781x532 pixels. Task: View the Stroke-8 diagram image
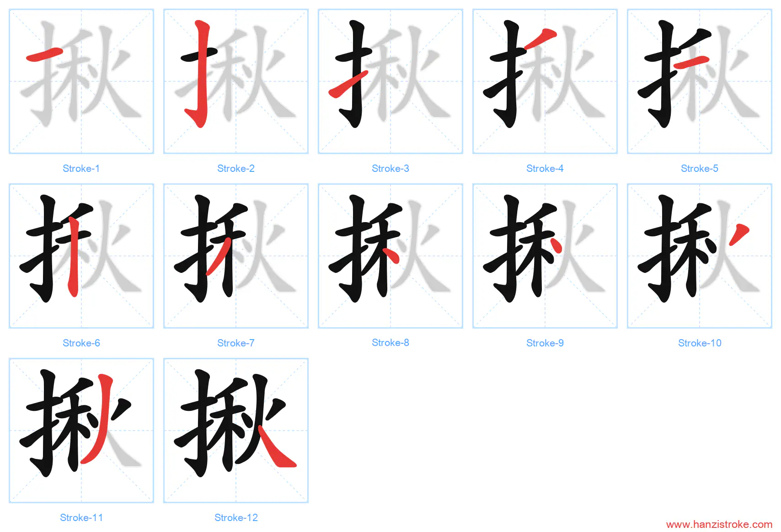click(390, 256)
